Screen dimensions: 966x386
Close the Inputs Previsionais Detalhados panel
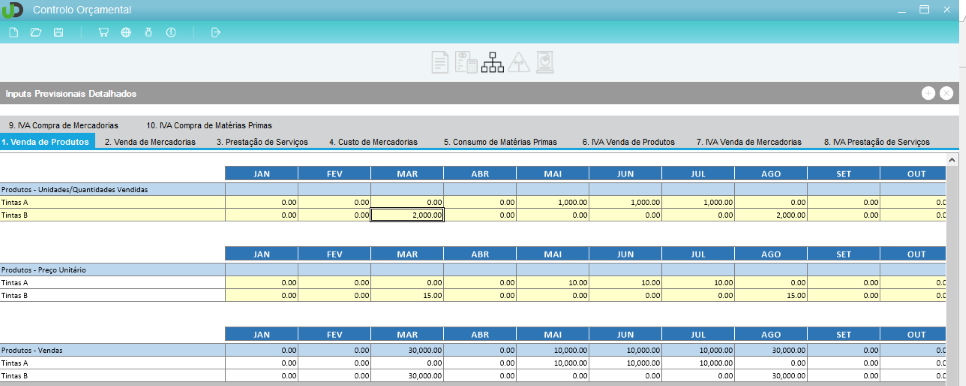[x=947, y=93]
